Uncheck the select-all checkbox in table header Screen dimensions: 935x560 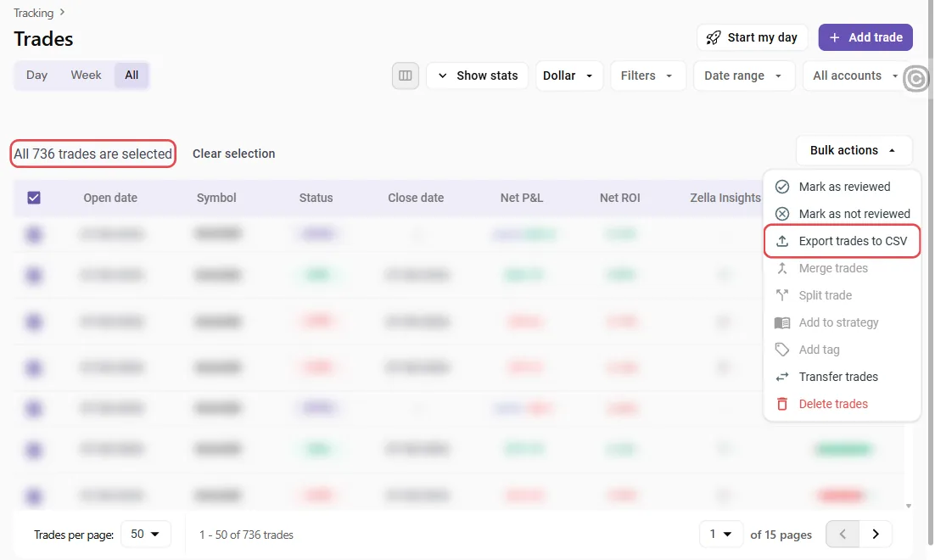(34, 198)
